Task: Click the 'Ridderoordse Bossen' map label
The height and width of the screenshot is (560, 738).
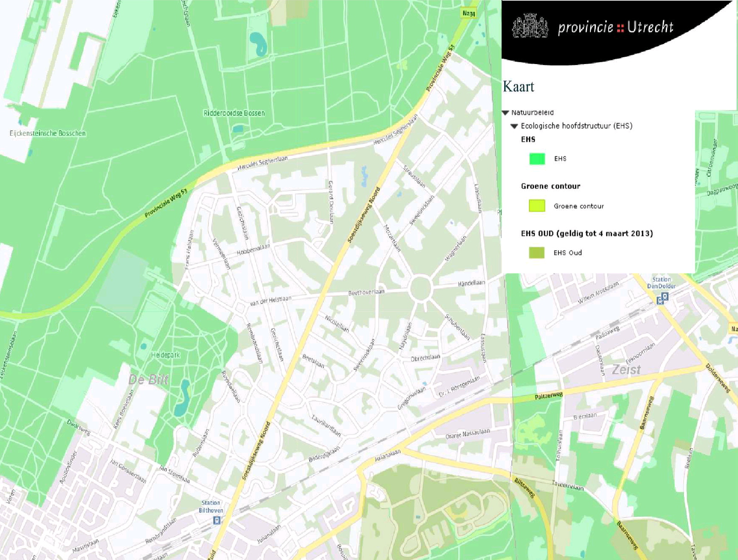Action: tap(234, 113)
